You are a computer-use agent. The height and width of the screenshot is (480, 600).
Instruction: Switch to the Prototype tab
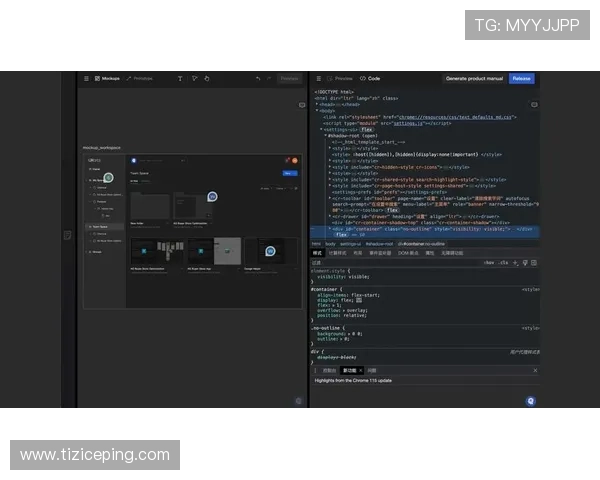(141, 78)
